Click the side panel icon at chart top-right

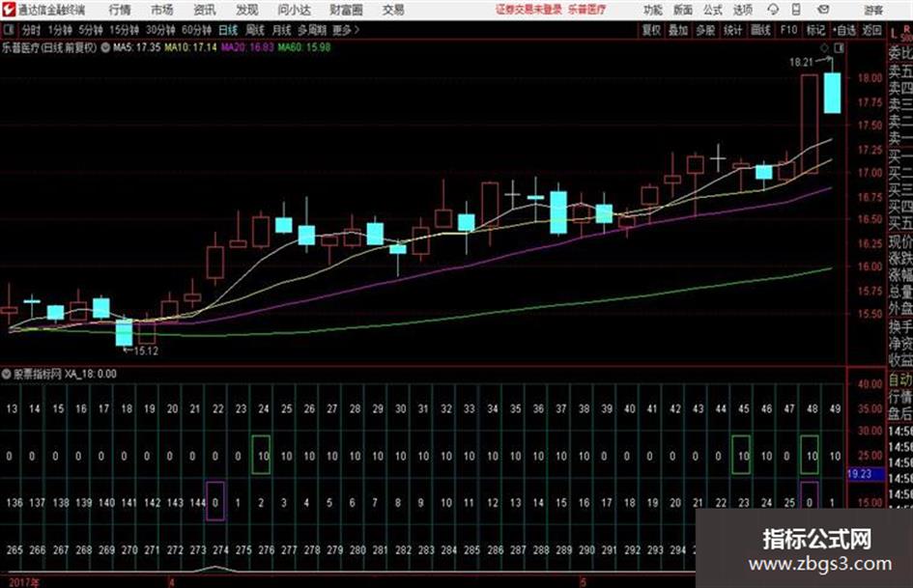pyautogui.click(x=839, y=48)
